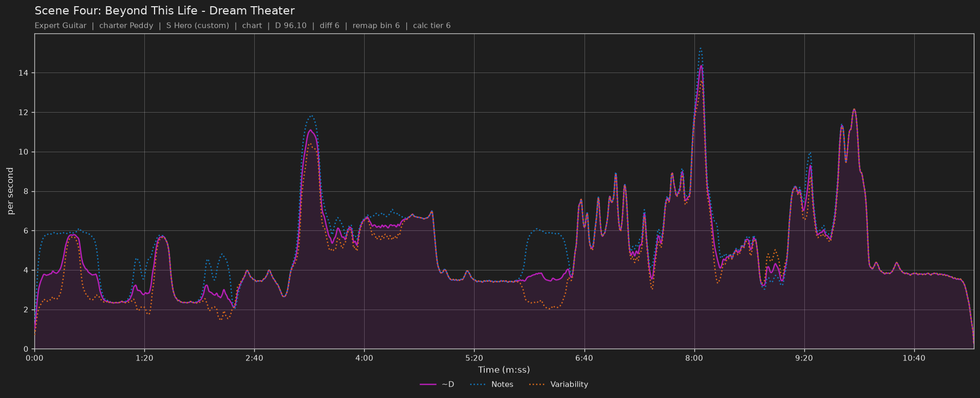Viewport: 980px width, 398px height.
Task: Click the "per second" y-axis label
Action: 11,191
